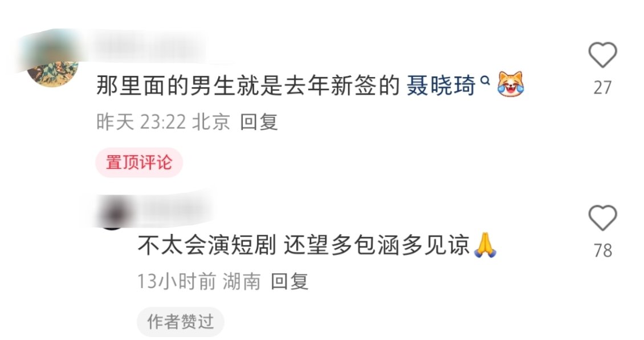Image resolution: width=644 pixels, height=340 pixels.
Task: Click the laughing-crying dog emoji
Action: tap(511, 84)
